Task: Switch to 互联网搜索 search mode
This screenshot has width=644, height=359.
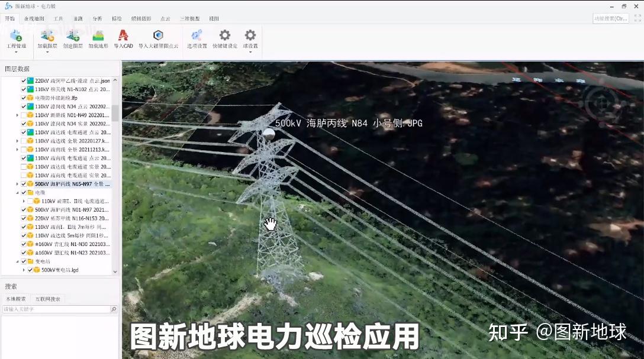Action: click(49, 297)
